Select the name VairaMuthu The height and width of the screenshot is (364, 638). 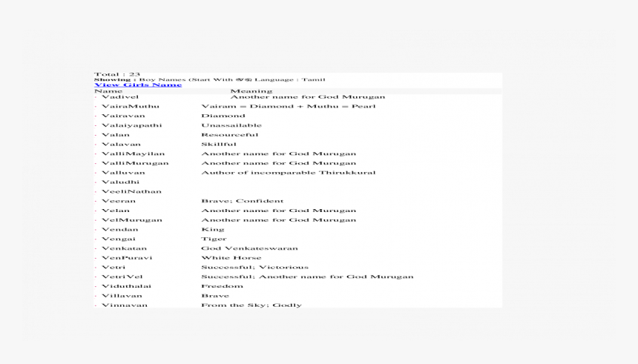[x=131, y=106]
